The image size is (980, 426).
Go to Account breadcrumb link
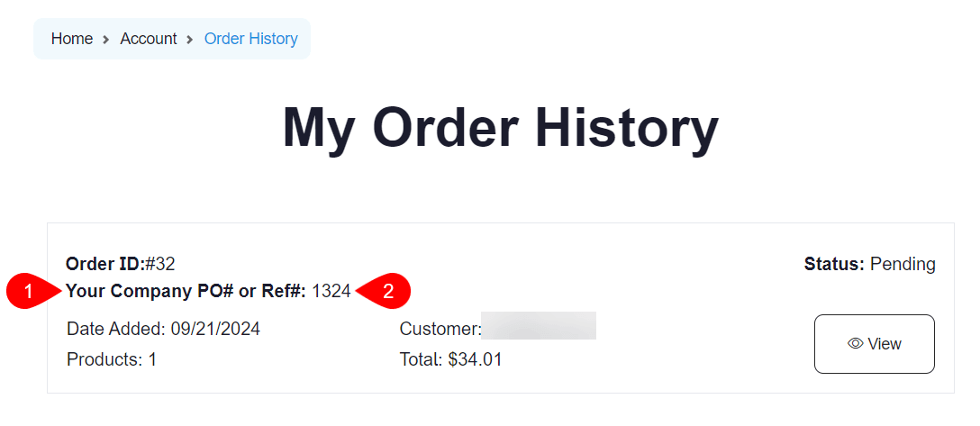[149, 39]
